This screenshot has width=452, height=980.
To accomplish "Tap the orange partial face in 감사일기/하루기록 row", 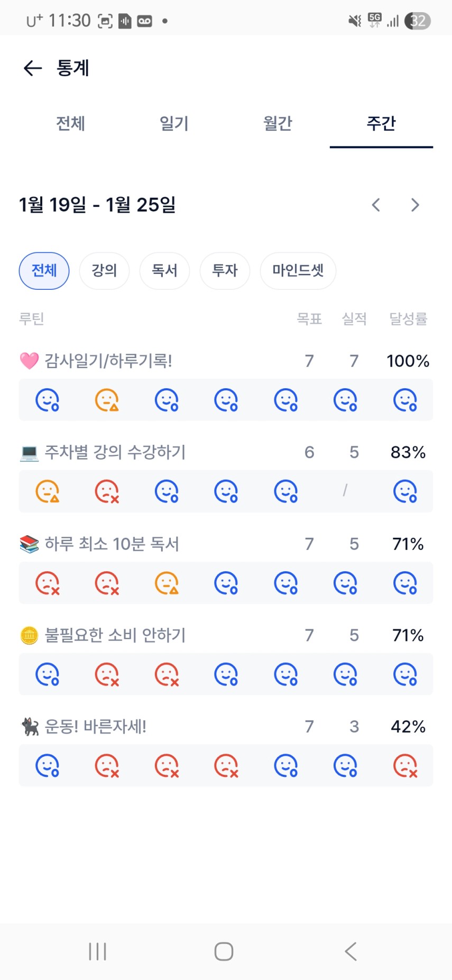I will tap(106, 400).
